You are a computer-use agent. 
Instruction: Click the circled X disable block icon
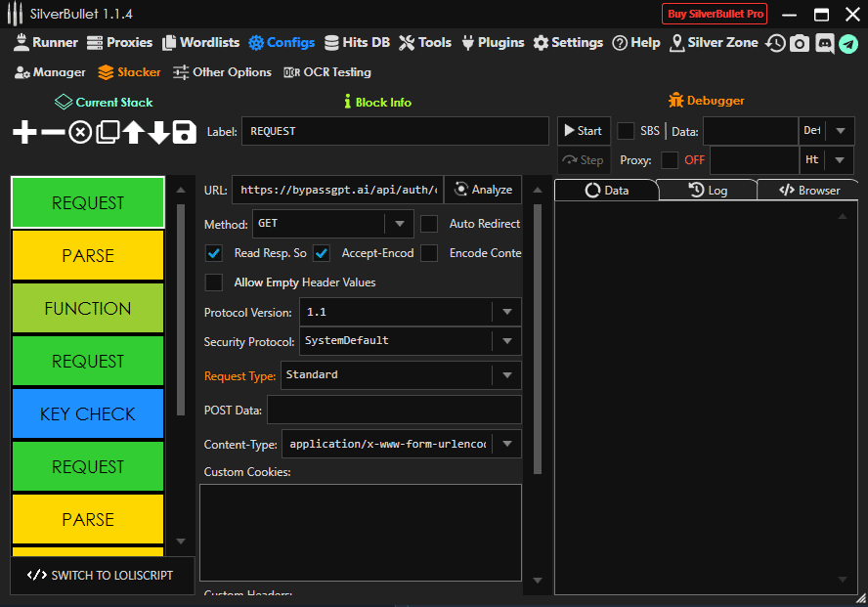(x=80, y=132)
